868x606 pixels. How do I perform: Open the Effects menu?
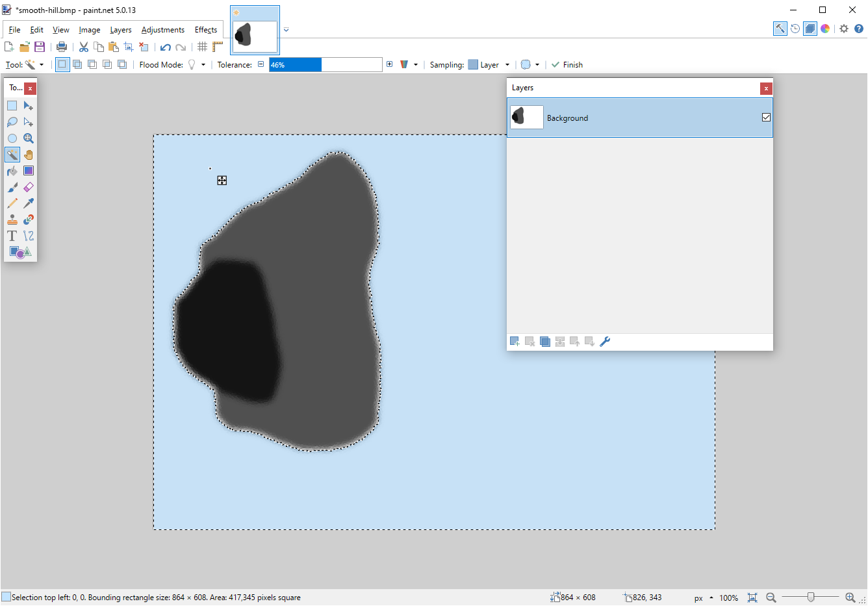(206, 30)
